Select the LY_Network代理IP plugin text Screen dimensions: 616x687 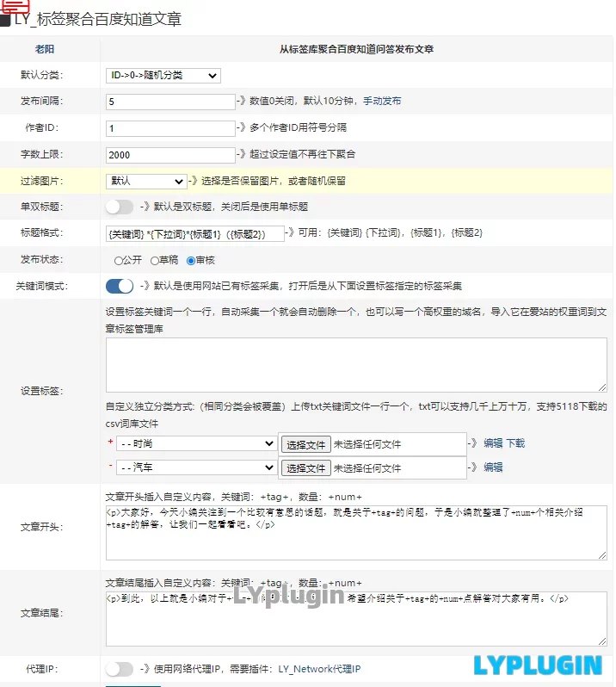tap(319, 669)
